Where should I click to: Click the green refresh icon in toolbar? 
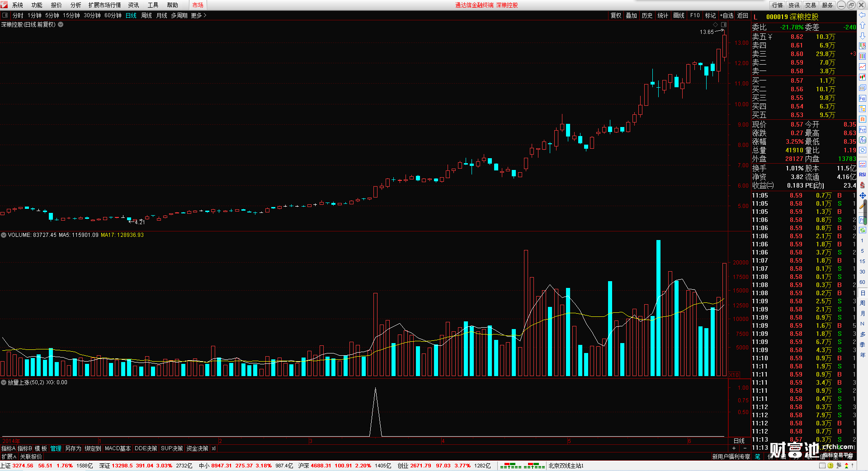coord(862,230)
